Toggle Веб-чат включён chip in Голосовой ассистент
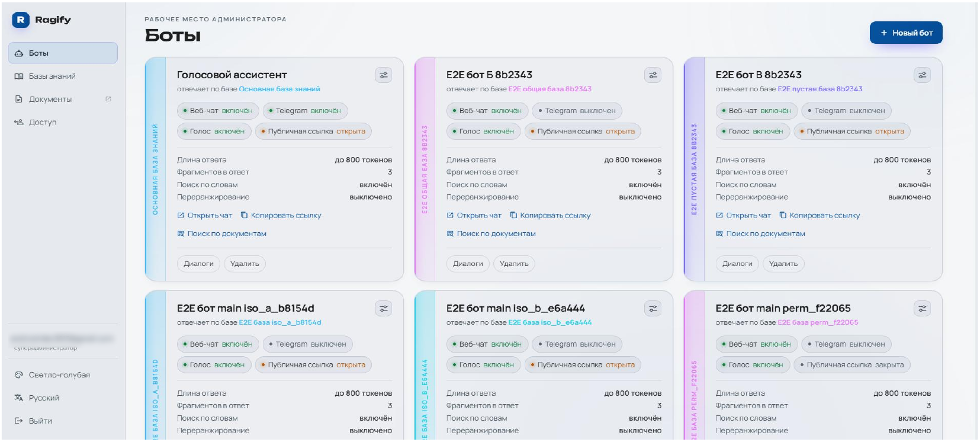This screenshot has height=442, width=980. point(218,111)
